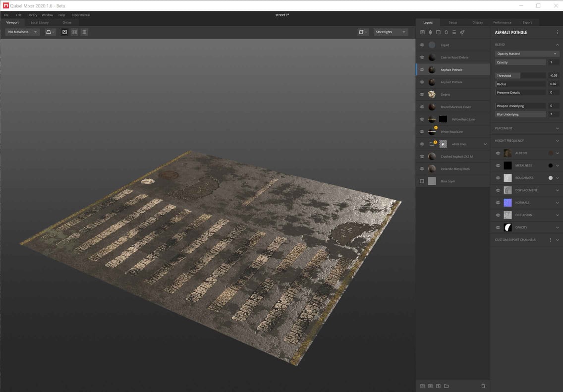This screenshot has height=392, width=563.
Task: Select the Cracked Asphalt 2X2 M layer
Action: [456, 157]
